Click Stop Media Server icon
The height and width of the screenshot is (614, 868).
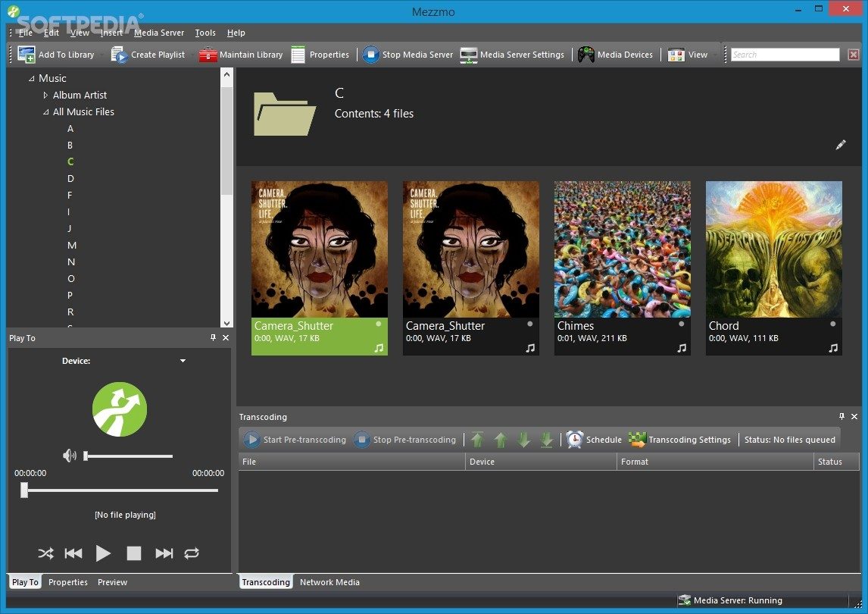pos(371,55)
